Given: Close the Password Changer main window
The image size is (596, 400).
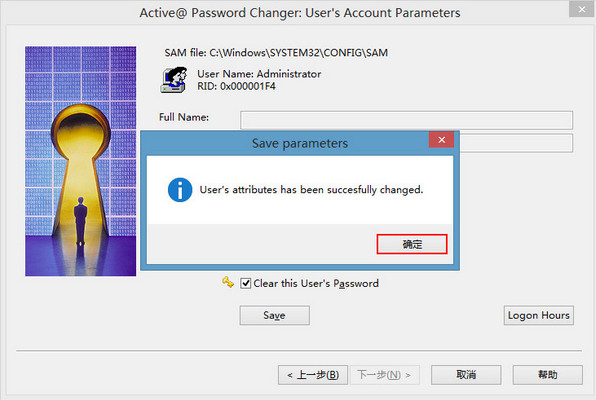Looking at the screenshot, I should coord(582,9).
